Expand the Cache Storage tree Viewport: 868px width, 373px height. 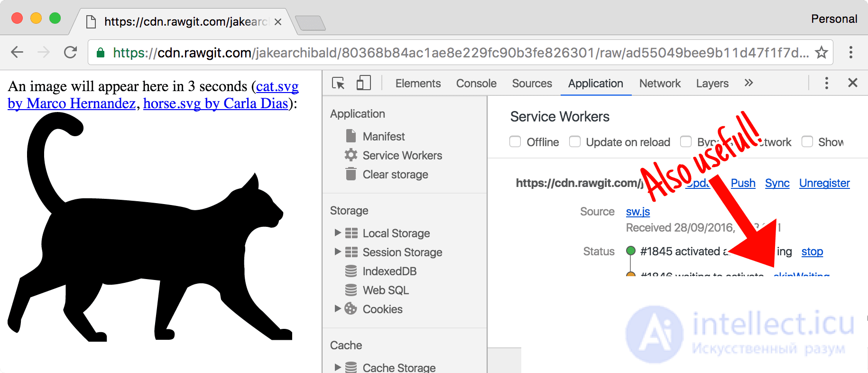coord(338,367)
